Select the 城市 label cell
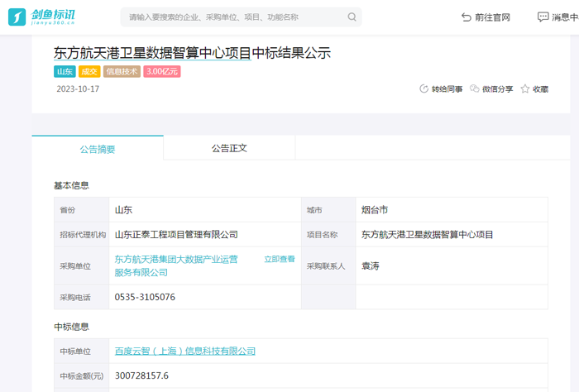Image resolution: width=579 pixels, height=392 pixels. coord(328,210)
